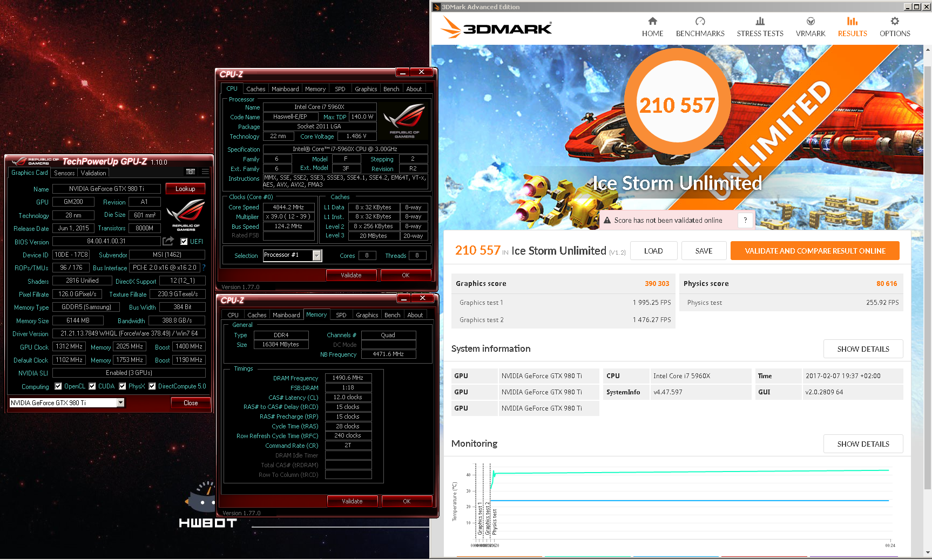Click the Close button in GPU-Z
932x560 pixels.
191,403
